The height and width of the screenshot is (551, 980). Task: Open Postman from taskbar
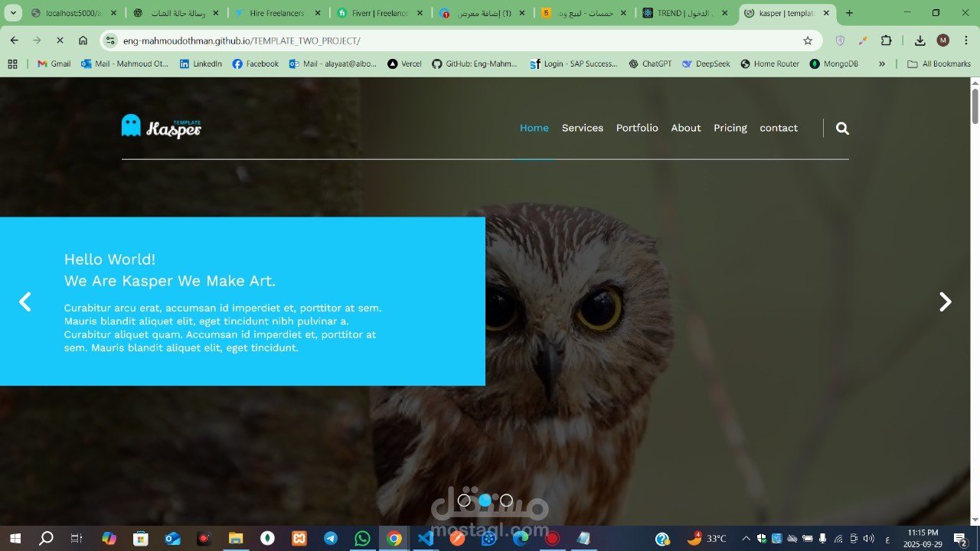tap(457, 539)
